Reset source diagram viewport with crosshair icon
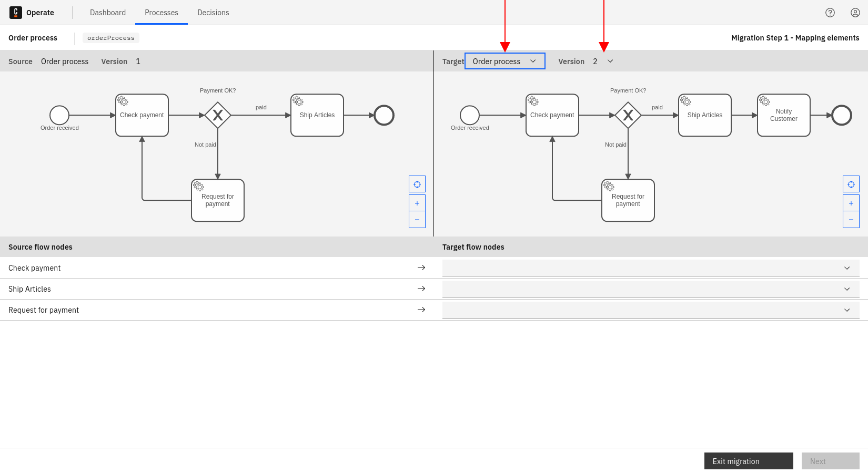Viewport: 868px width, 473px height. click(x=417, y=184)
